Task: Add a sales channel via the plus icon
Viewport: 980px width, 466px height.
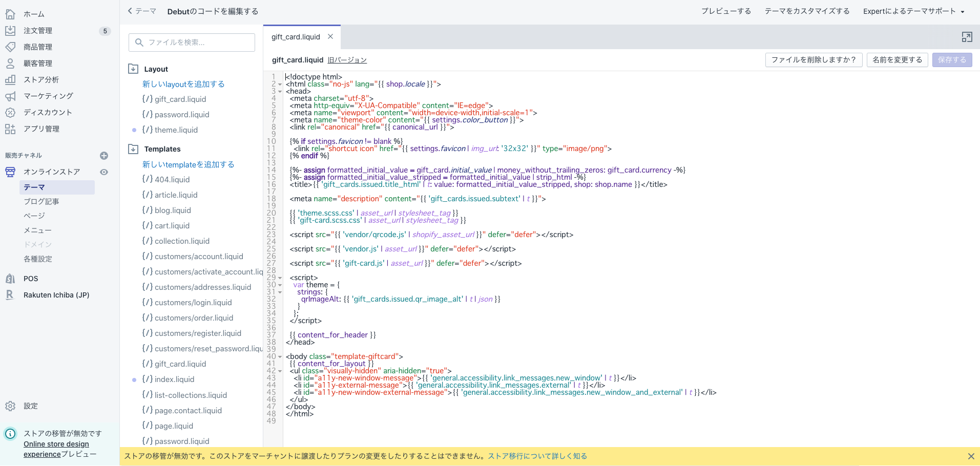Action: click(x=104, y=155)
